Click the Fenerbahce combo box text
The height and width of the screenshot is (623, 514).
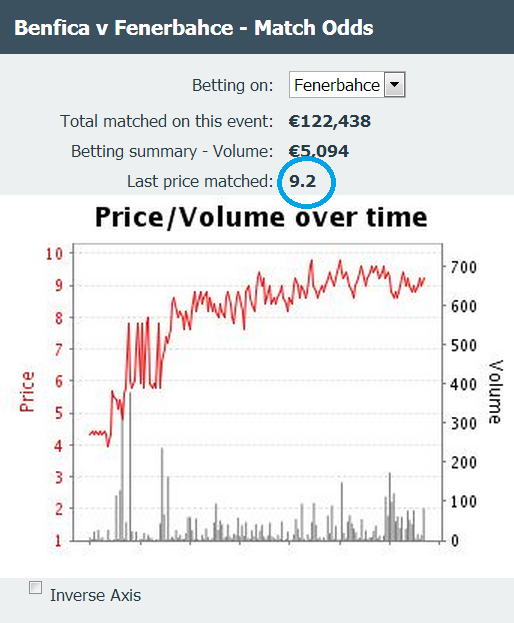point(336,85)
